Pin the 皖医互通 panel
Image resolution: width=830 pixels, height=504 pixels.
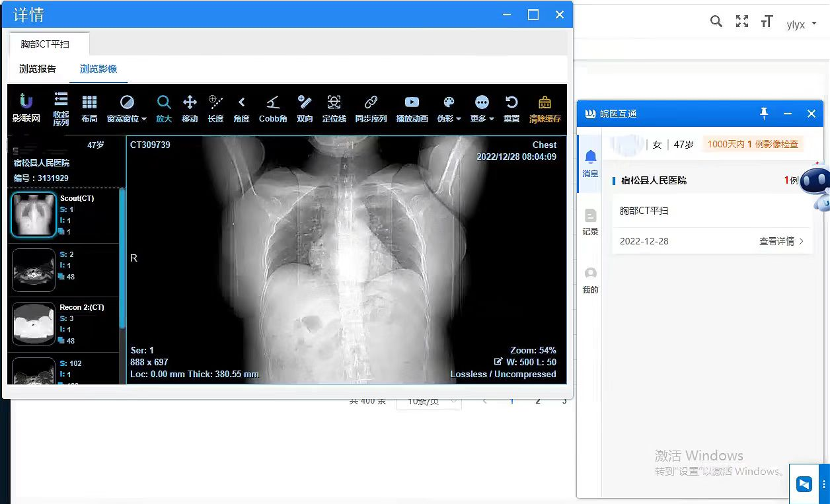[x=764, y=114]
